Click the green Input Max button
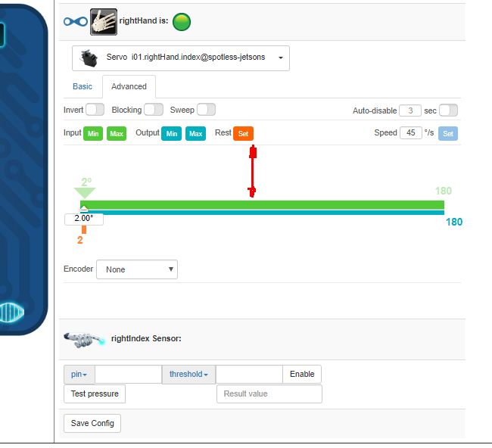Screen dimensions: 492x448 [117, 134]
